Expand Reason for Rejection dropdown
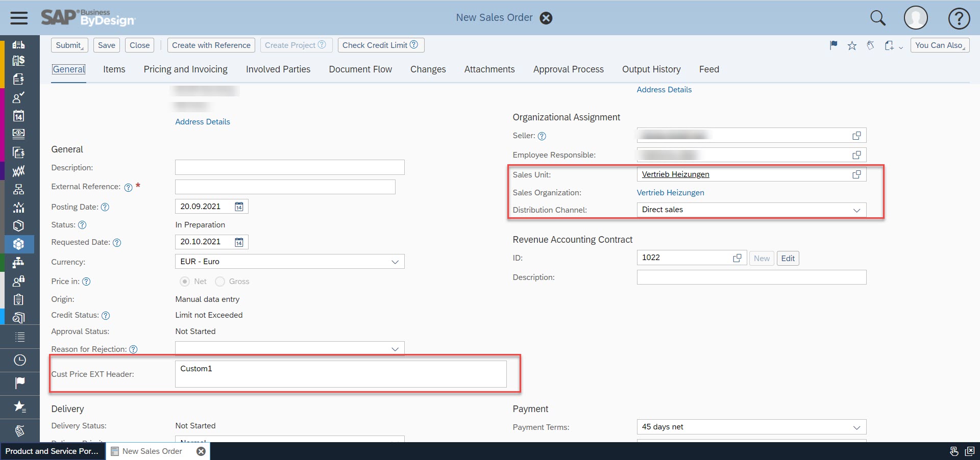This screenshot has height=460, width=980. 395,349
